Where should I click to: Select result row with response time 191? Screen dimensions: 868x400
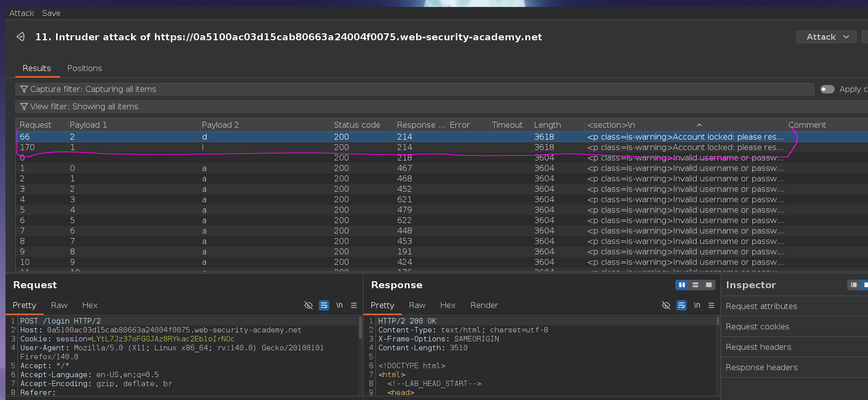[x=442, y=251]
